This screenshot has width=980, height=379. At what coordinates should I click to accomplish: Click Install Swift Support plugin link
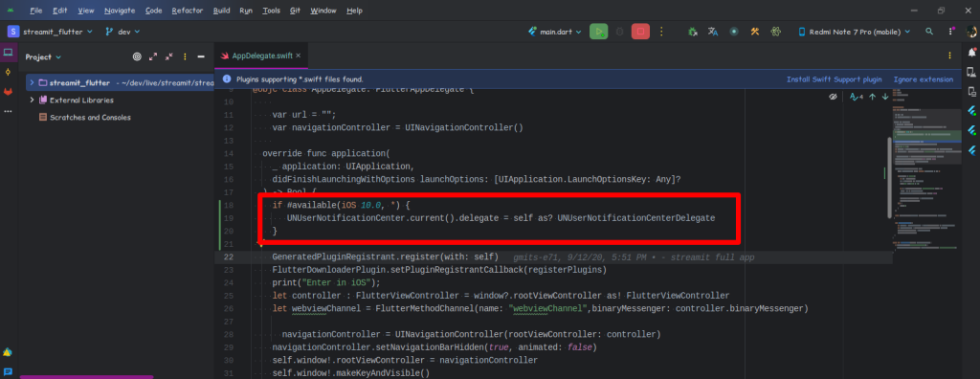coord(835,79)
